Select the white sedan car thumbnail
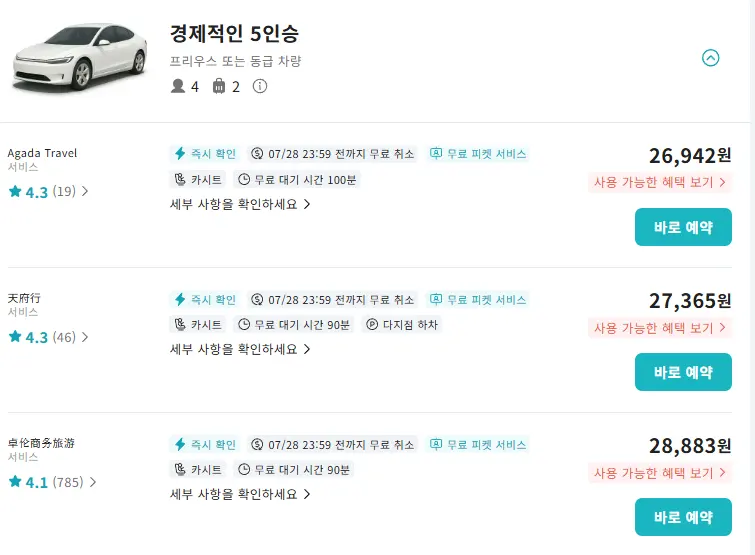 click(79, 57)
